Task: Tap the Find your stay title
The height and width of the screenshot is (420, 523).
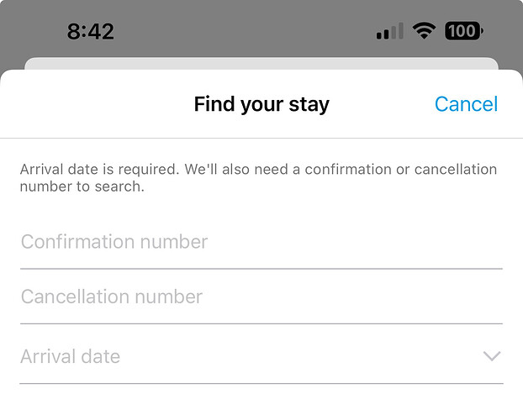Action: (261, 104)
